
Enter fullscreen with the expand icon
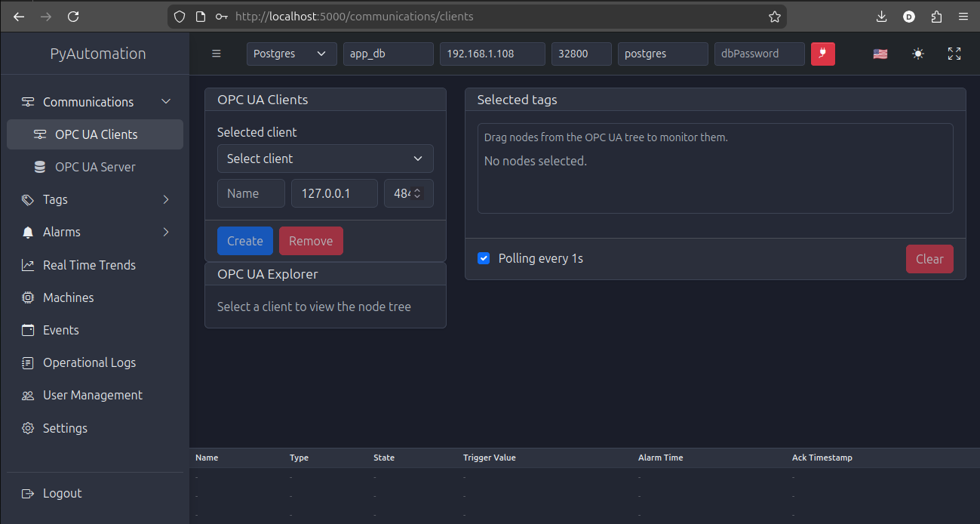click(x=954, y=54)
